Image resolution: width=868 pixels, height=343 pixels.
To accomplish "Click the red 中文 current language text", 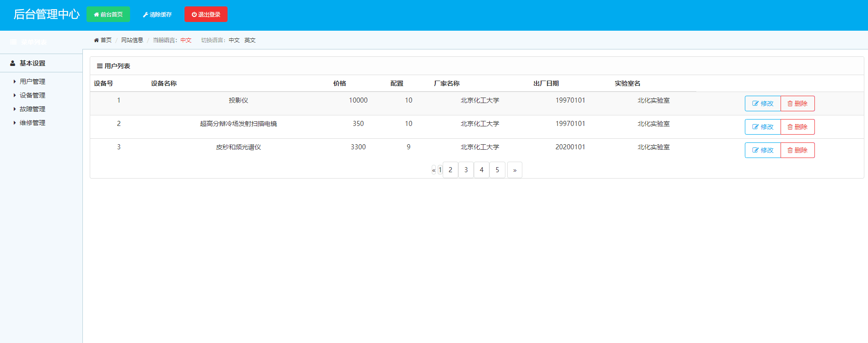I will (186, 40).
